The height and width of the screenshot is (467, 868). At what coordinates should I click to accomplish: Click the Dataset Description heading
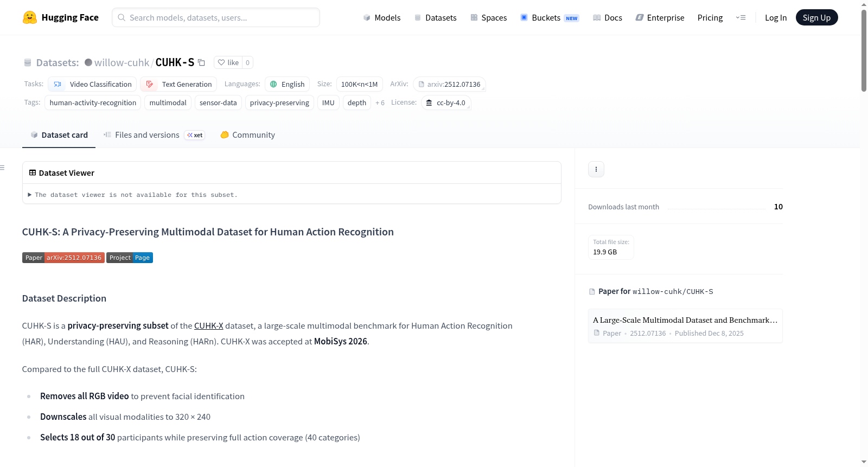tap(64, 298)
